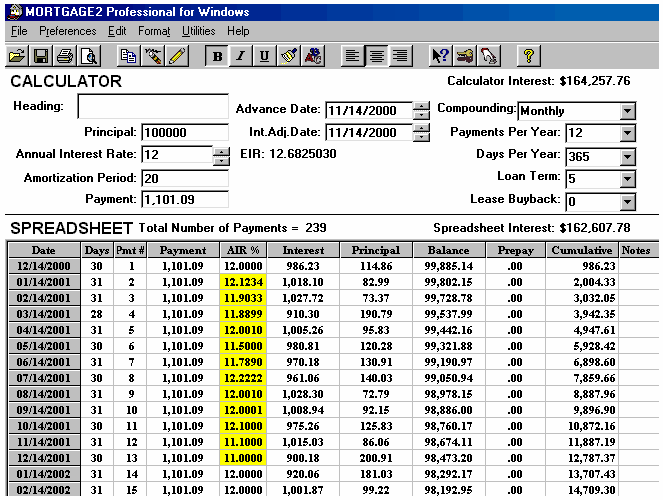Viewport: 663px width, 500px height.
Task: Click the Open file toolbar icon
Action: click(x=17, y=56)
